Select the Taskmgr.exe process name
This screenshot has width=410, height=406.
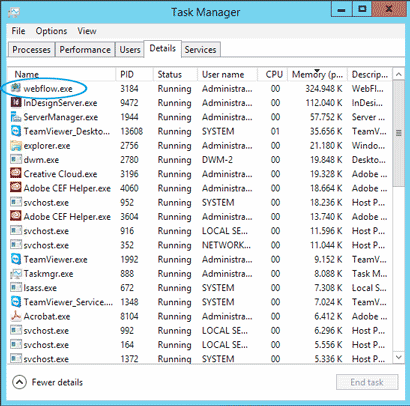click(48, 274)
